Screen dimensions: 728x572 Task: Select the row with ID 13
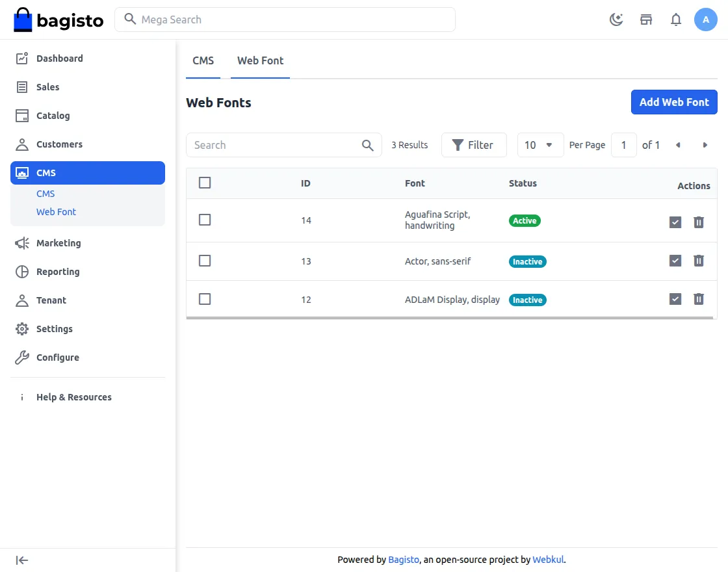click(x=205, y=261)
